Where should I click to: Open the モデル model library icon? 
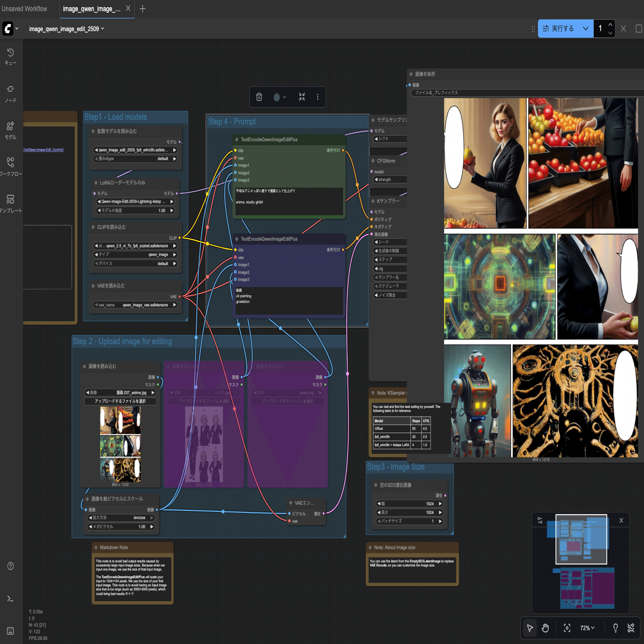point(10,130)
